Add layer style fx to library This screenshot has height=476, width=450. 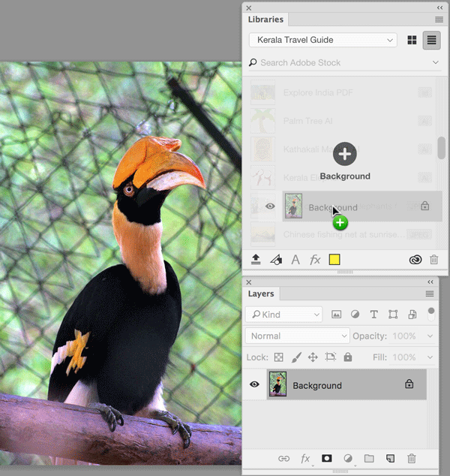pyautogui.click(x=315, y=260)
